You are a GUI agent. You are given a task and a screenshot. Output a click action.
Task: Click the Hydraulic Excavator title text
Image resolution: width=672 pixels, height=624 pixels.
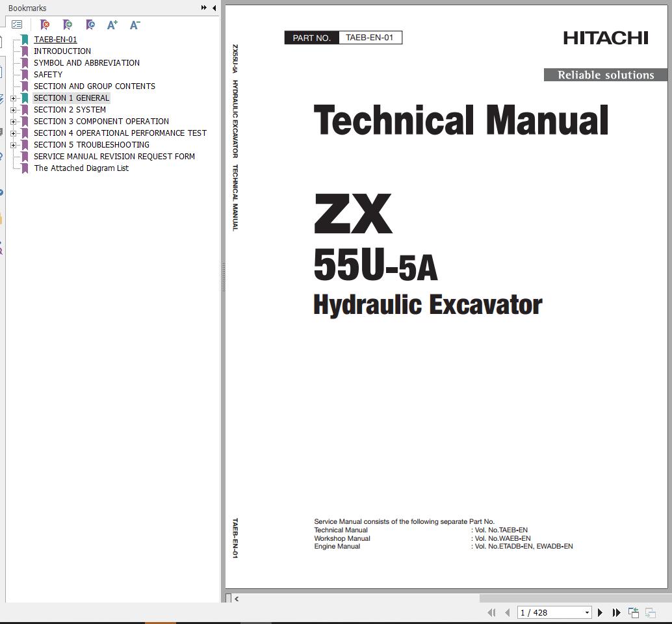pos(428,305)
